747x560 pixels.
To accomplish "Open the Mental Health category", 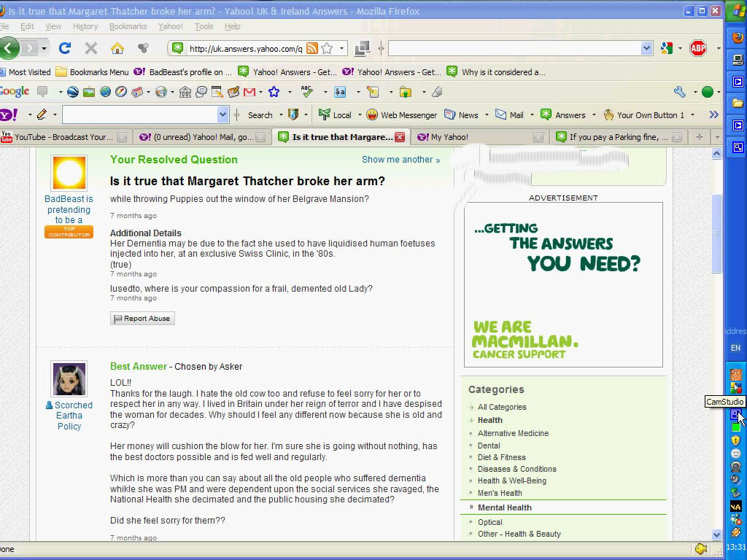I will pos(505,507).
